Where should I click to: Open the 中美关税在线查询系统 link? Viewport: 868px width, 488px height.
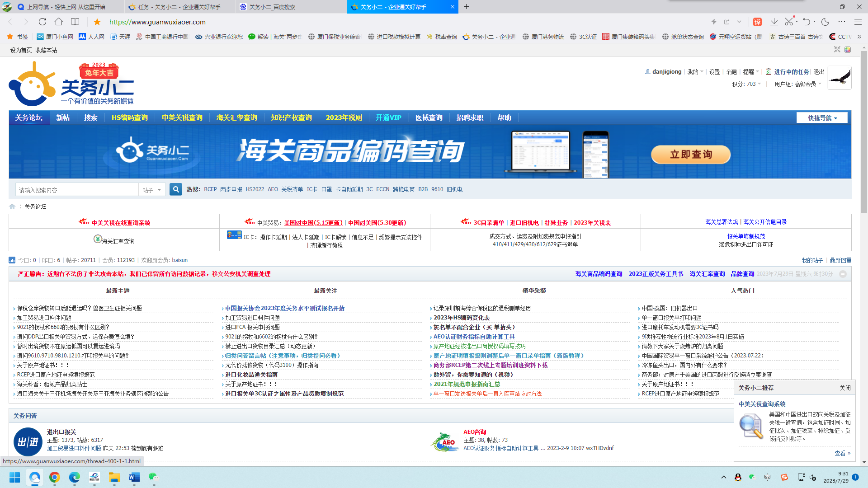click(121, 223)
